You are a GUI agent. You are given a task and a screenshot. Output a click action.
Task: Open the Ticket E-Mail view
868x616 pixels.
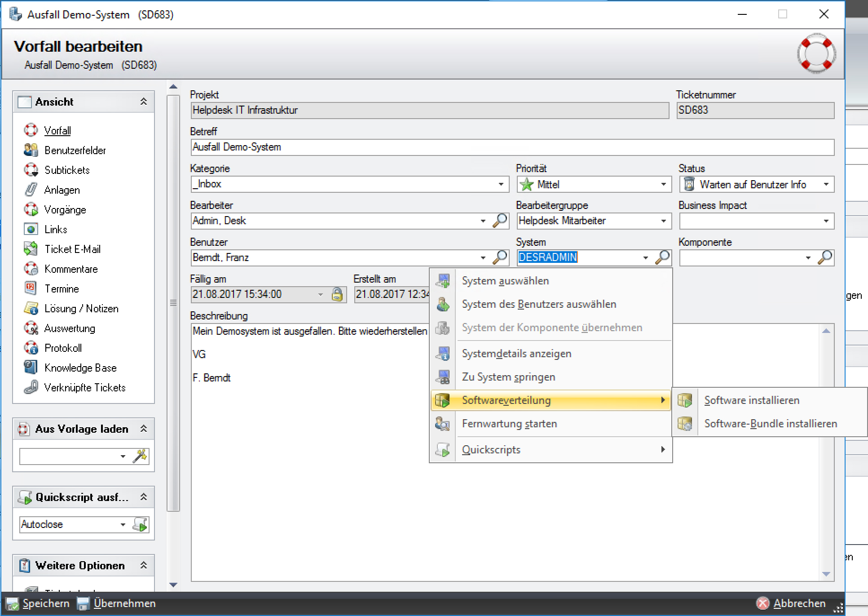click(72, 249)
